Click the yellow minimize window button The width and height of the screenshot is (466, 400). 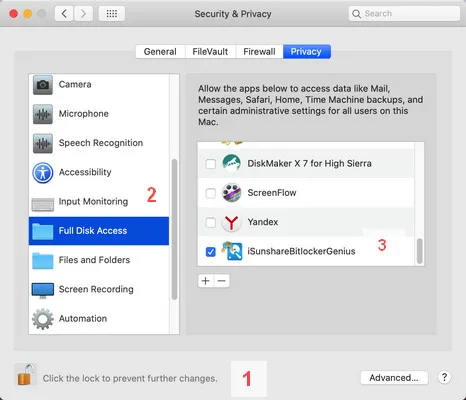(27, 14)
